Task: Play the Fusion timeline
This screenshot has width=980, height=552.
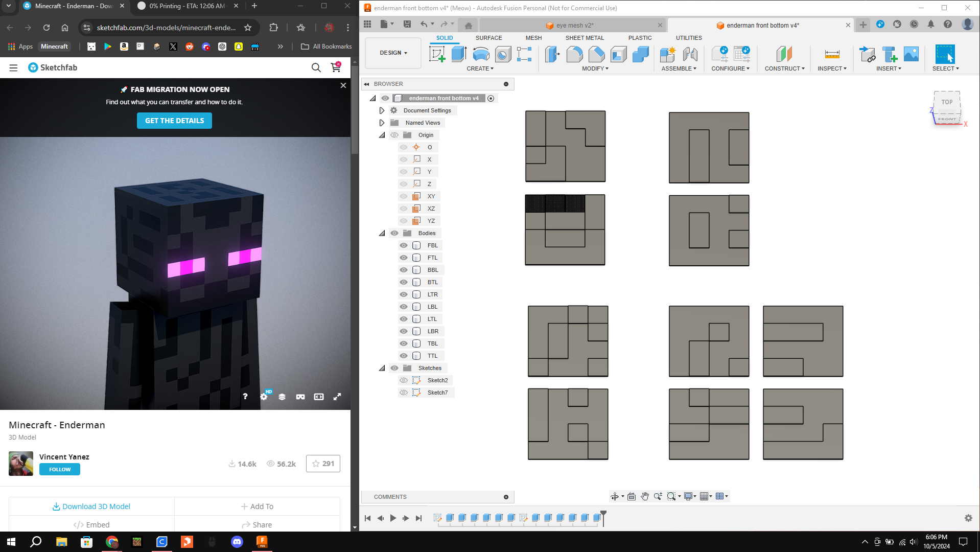Action: click(393, 518)
